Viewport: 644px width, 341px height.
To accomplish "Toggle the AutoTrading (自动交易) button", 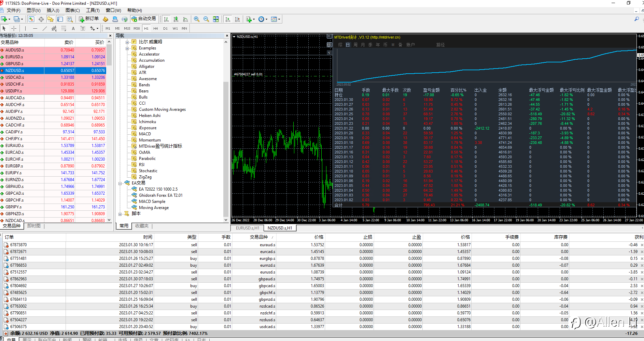I will [144, 19].
